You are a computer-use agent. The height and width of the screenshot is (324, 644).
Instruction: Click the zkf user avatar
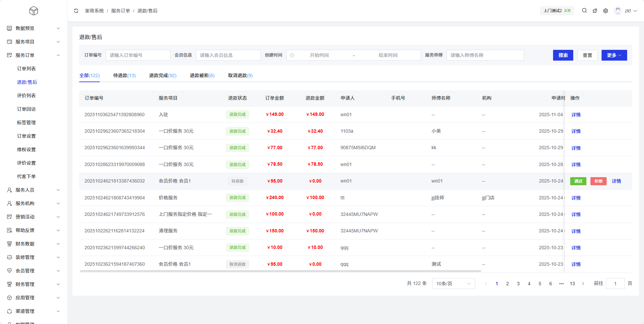(x=618, y=11)
